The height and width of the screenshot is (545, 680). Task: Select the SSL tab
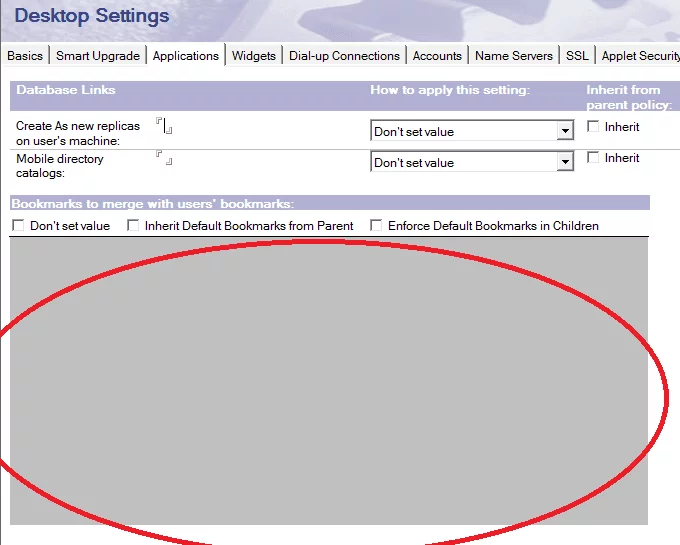click(577, 56)
